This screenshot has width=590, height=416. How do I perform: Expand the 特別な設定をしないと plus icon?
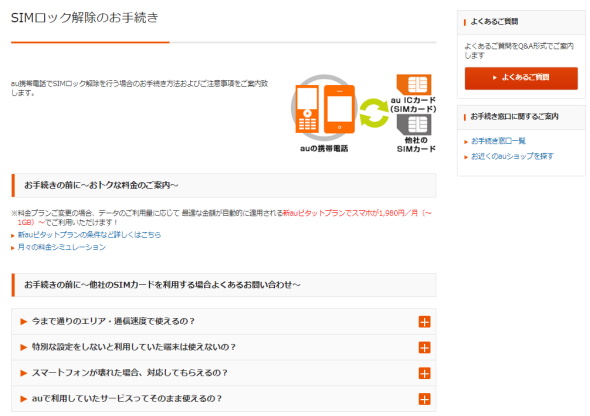[424, 348]
